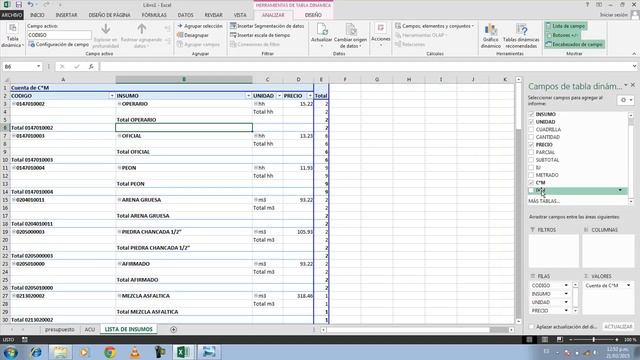Click the ACTUALIZAR button in field pane
Viewport: 640px width, 360px height.
(618, 327)
